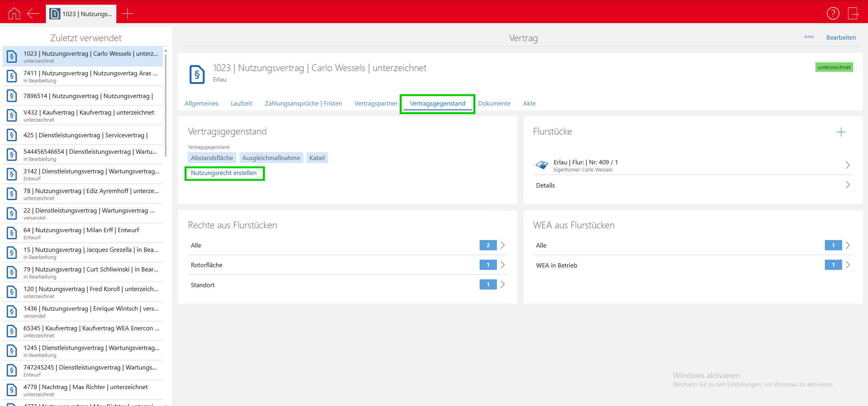The width and height of the screenshot is (868, 406).
Task: Click the logout icon at top right
Action: 853,14
